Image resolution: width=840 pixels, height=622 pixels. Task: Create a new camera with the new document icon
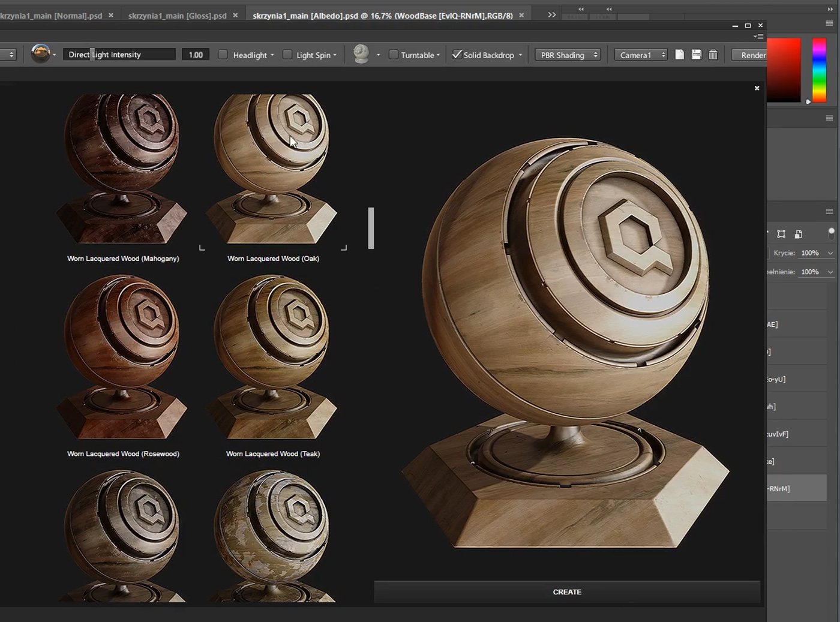tap(679, 55)
